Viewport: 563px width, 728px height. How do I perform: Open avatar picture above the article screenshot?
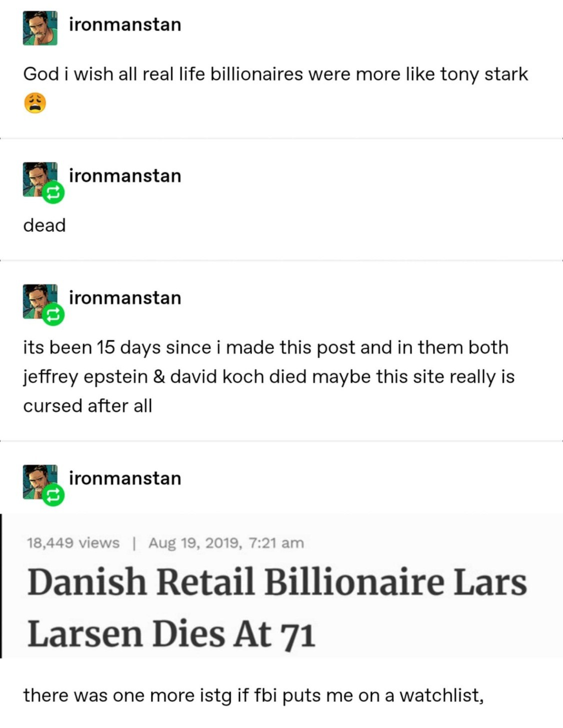[x=36, y=479]
